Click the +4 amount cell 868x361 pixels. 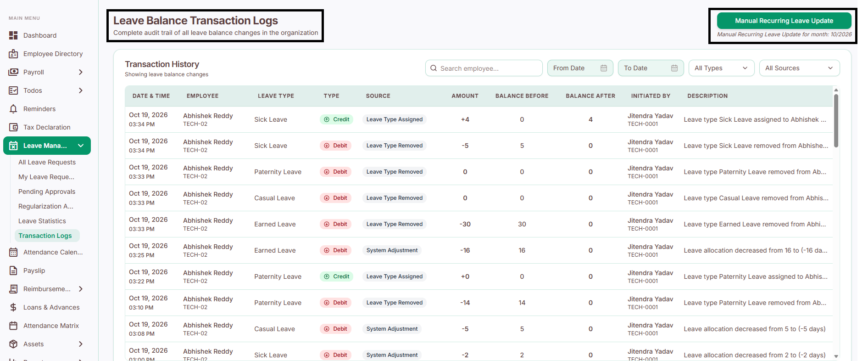pyautogui.click(x=465, y=119)
